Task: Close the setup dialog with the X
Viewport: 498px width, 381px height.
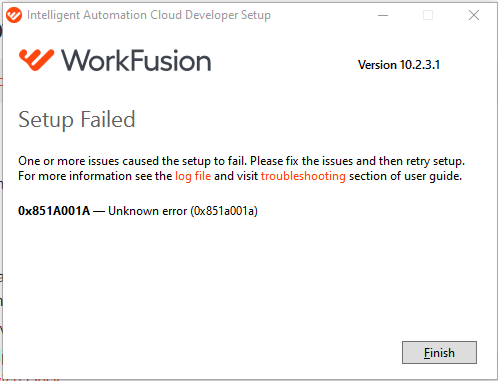Action: click(x=474, y=15)
